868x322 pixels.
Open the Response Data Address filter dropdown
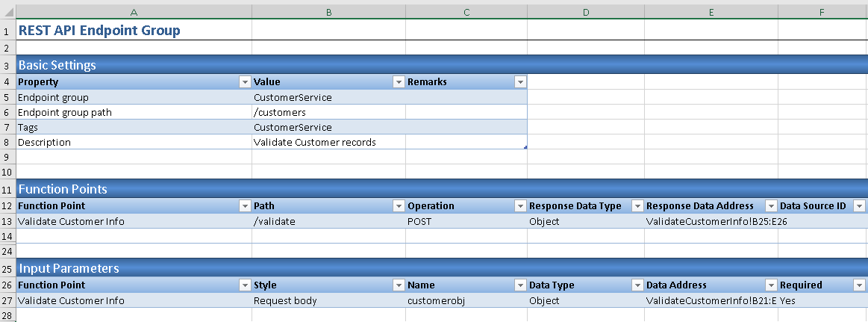point(771,206)
